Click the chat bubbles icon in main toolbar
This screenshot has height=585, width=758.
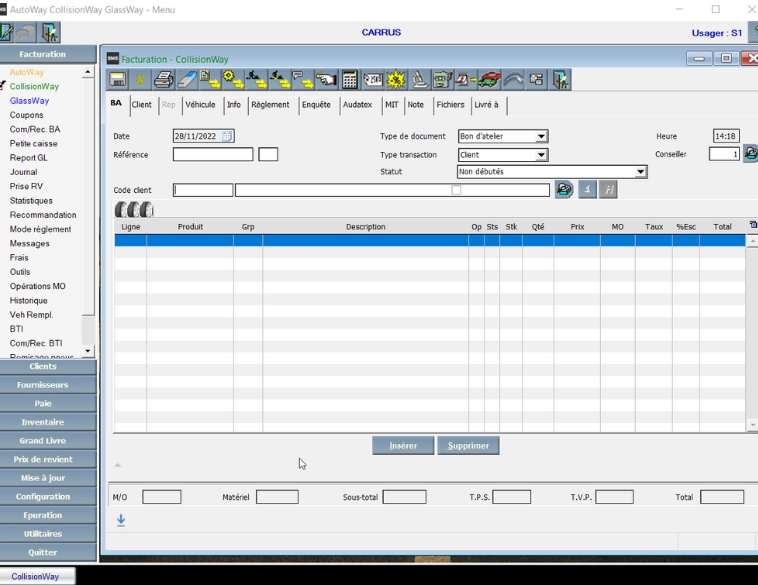point(26,32)
